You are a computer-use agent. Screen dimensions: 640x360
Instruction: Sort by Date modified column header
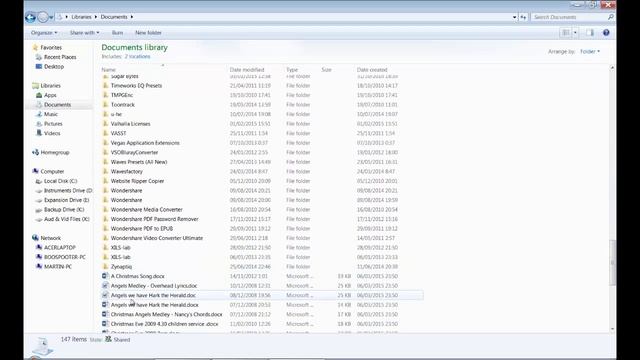[x=247, y=70]
